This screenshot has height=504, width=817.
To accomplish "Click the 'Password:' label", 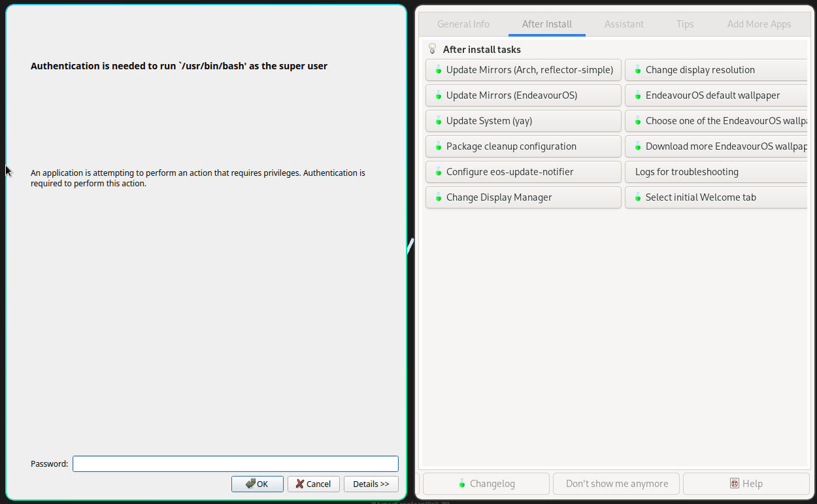I will pos(49,464).
